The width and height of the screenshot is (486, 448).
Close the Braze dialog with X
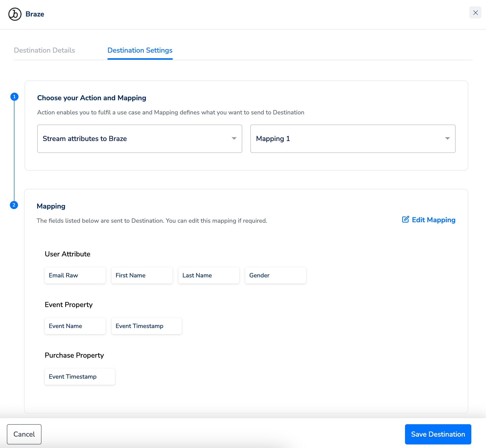(x=475, y=13)
